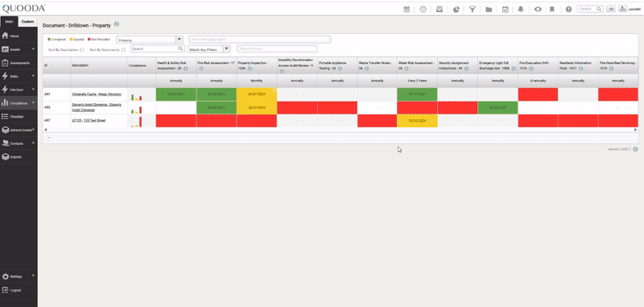
Task: Click AR1 green Health & Safety Risk Assessment cell
Action: [176, 94]
